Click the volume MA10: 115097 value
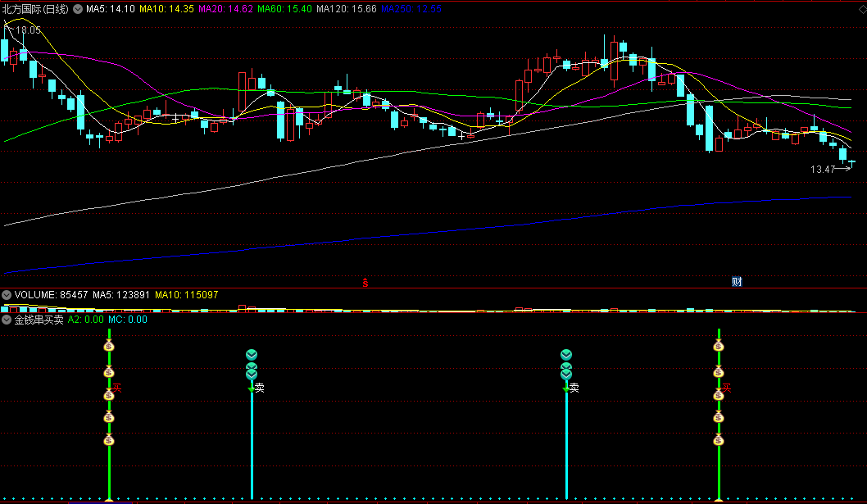This screenshot has width=867, height=504. tap(186, 295)
